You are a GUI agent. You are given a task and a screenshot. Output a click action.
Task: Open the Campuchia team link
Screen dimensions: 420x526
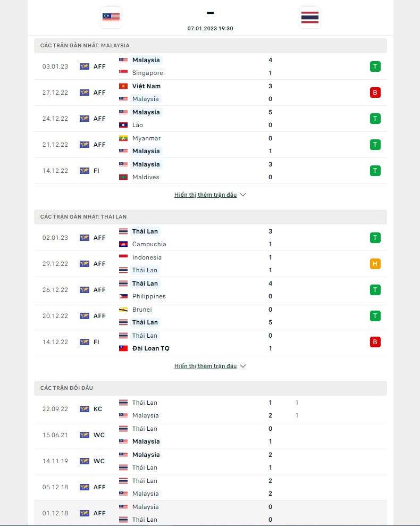[x=149, y=244]
